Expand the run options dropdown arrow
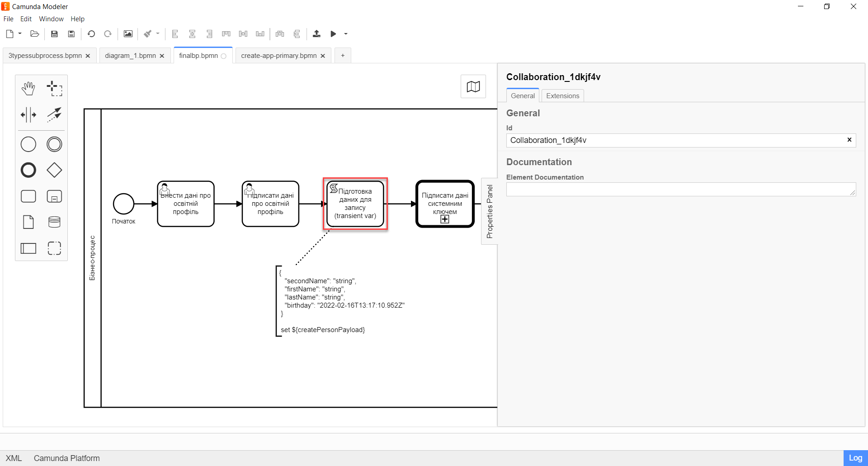Viewport: 868px width, 466px height. click(346, 34)
